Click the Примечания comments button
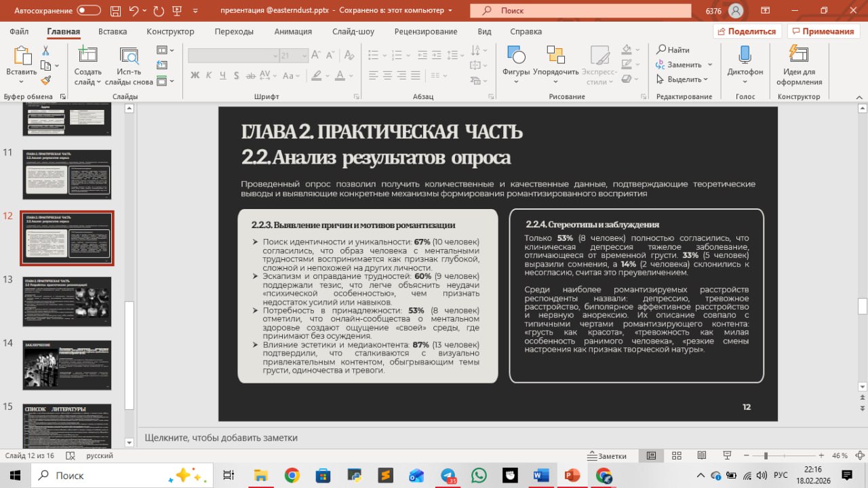 point(822,31)
